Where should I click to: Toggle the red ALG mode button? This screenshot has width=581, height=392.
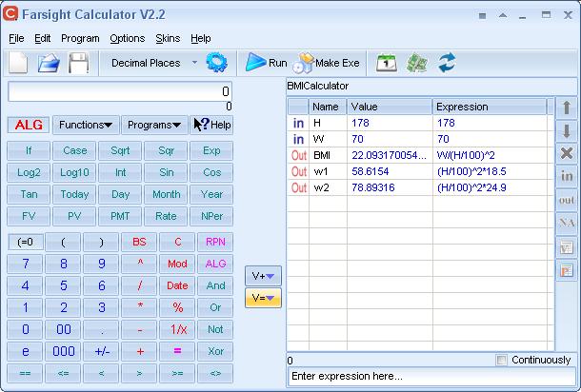29,125
